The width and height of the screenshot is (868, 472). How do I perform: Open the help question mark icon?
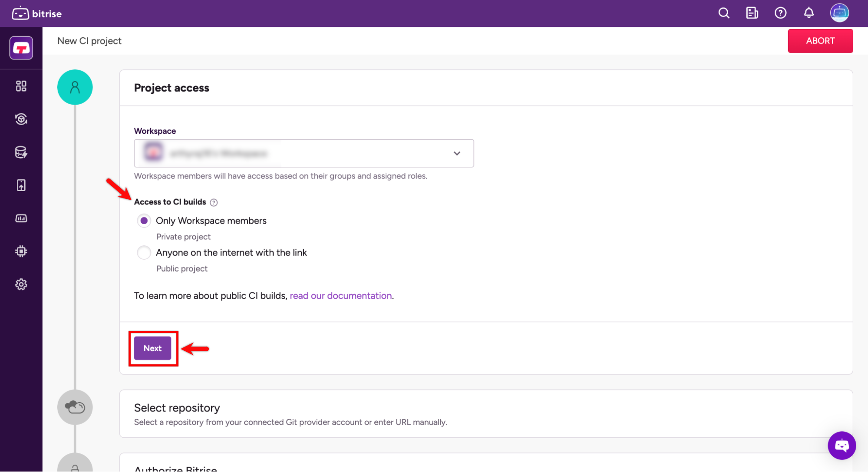780,13
